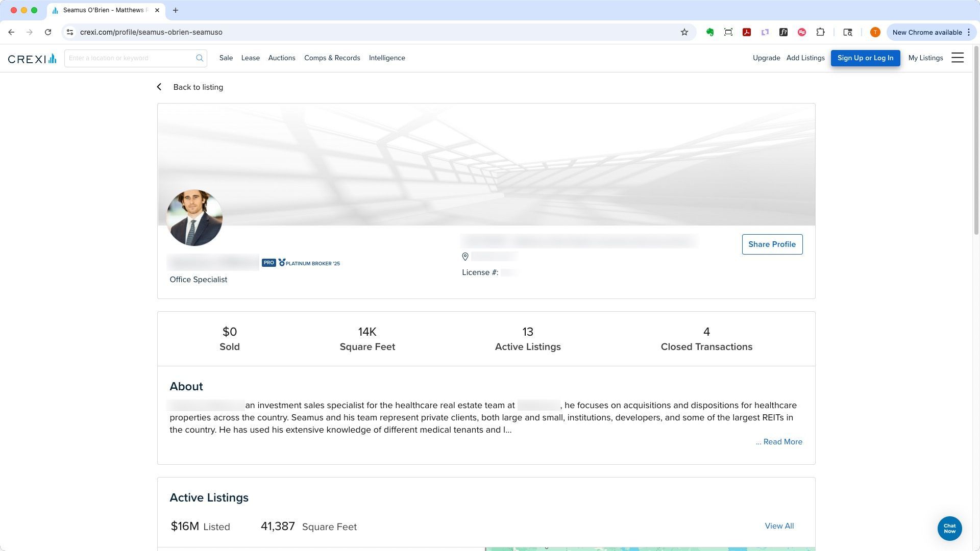Click View All active listings link

[779, 526]
